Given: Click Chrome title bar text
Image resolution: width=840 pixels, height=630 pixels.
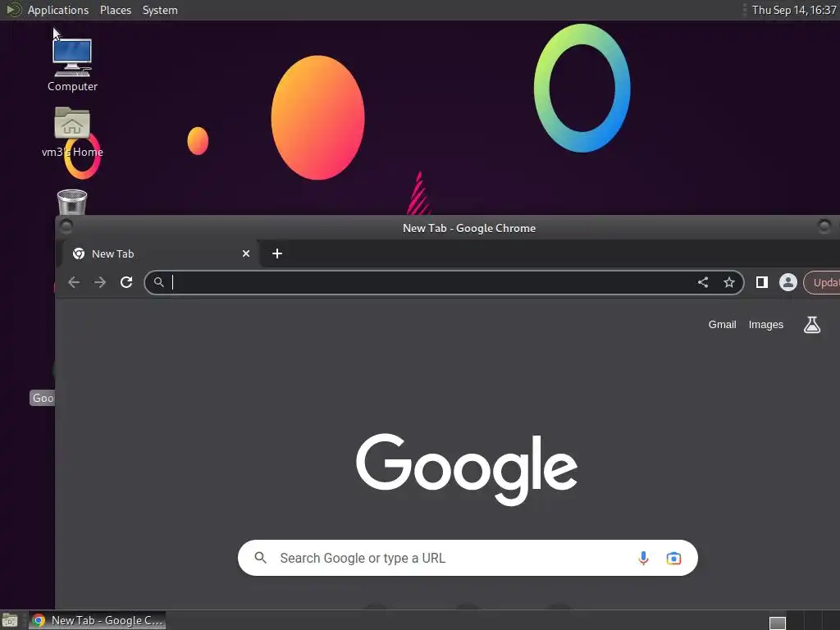Looking at the screenshot, I should pos(468,228).
